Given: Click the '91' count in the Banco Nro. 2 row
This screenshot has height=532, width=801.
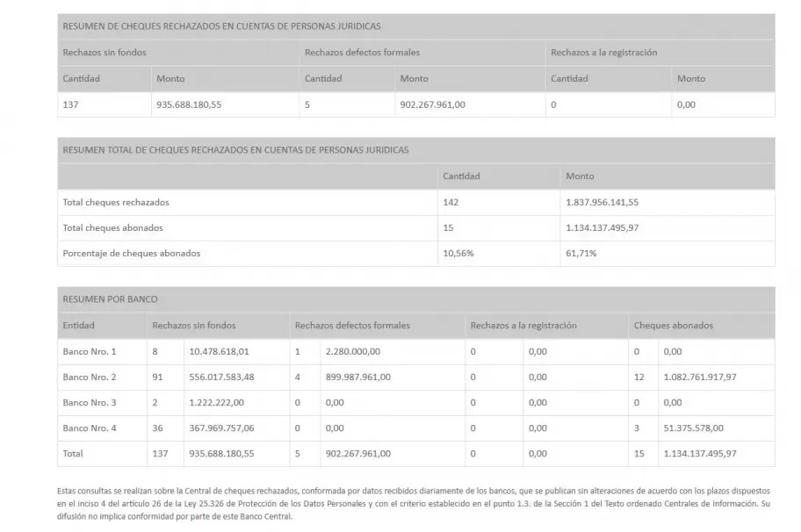Looking at the screenshot, I should coord(157,377).
